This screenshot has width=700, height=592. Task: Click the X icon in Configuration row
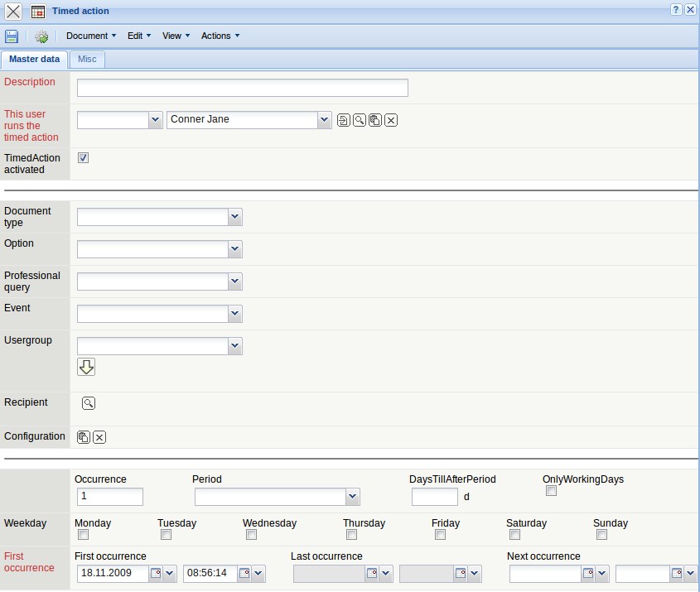tap(99, 437)
